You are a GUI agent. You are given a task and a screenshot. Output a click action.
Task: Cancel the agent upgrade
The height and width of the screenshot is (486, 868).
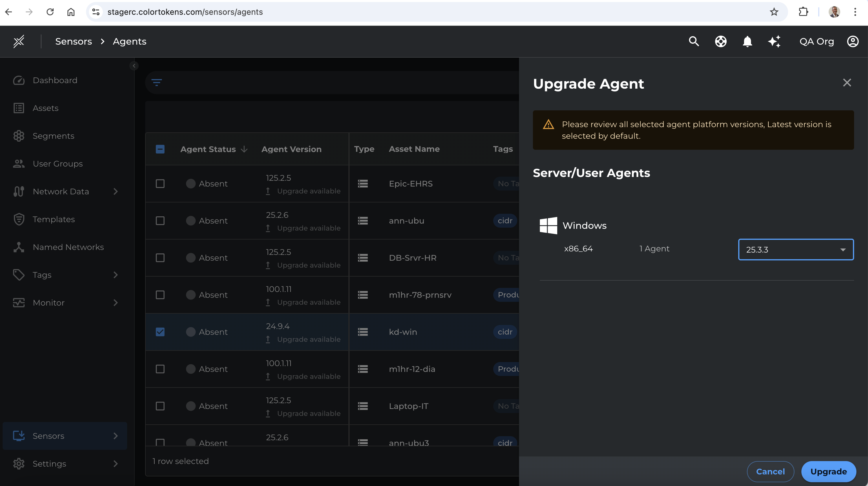770,472
